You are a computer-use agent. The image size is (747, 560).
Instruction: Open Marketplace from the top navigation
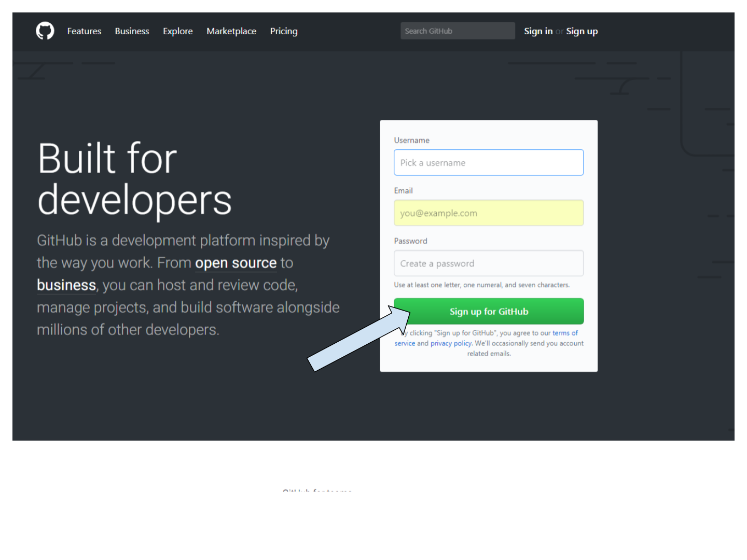pos(231,31)
